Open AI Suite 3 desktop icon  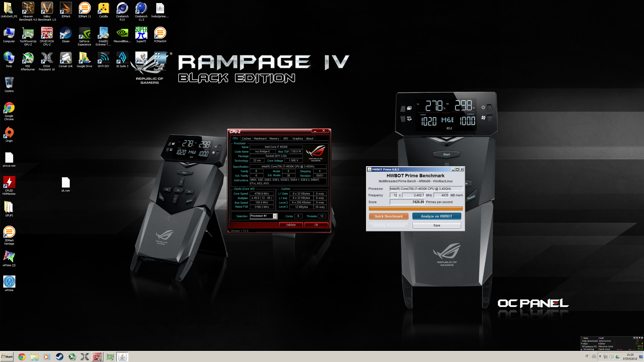122,60
